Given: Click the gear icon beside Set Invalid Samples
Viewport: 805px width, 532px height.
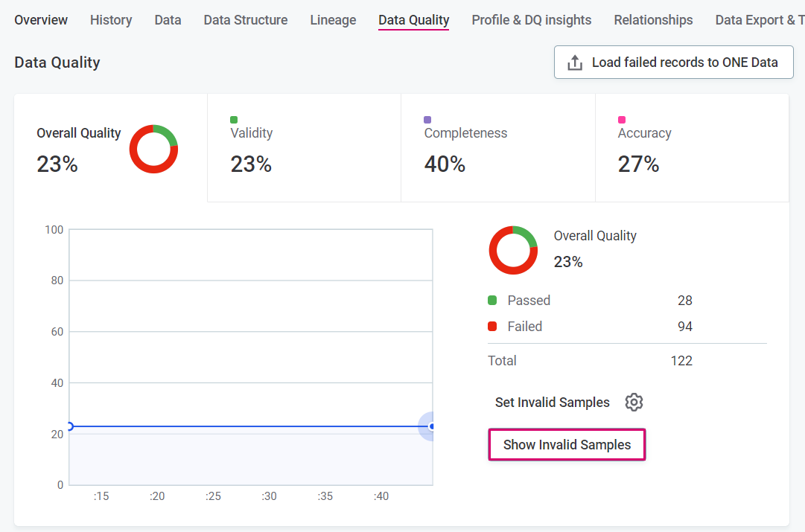Looking at the screenshot, I should tap(634, 403).
